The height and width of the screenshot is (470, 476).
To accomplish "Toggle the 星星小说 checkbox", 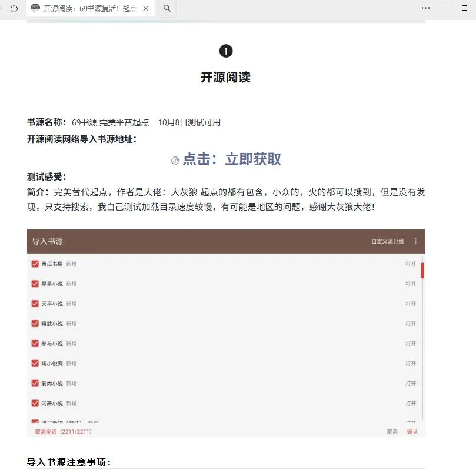I will click(x=35, y=284).
